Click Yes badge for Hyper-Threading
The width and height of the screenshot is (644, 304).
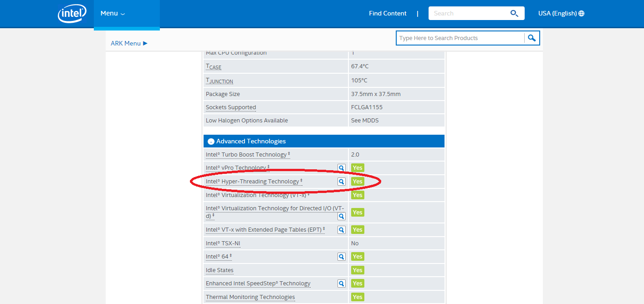point(358,182)
